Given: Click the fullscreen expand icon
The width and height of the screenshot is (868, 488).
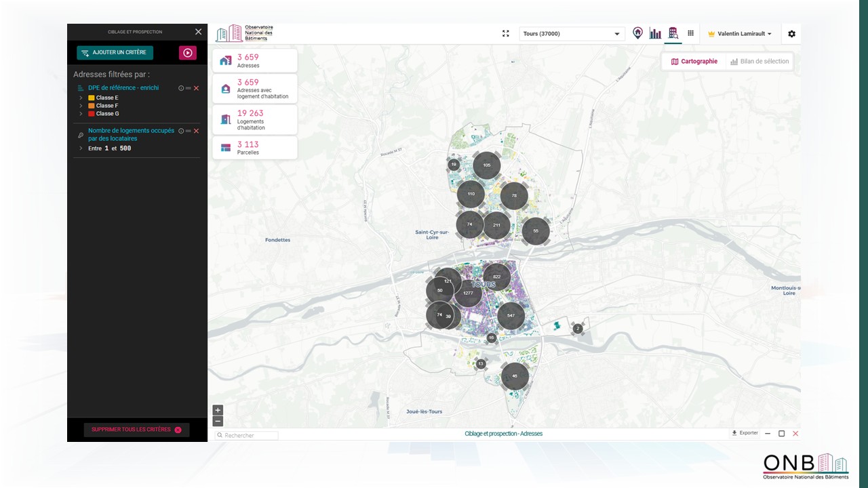Looking at the screenshot, I should tap(505, 33).
